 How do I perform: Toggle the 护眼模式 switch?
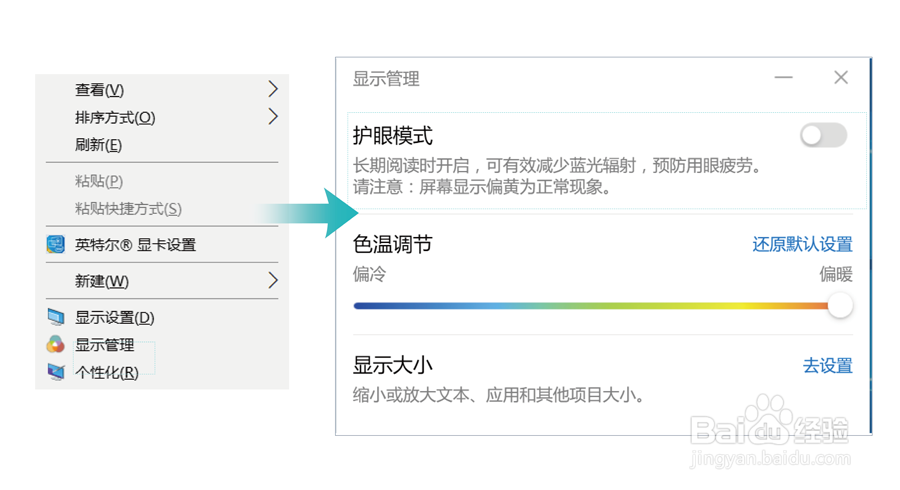824,135
